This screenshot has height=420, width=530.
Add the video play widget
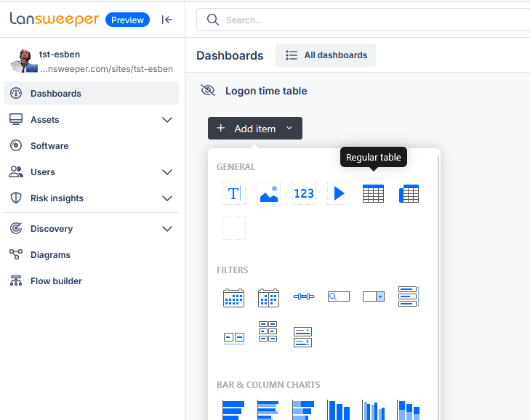tap(339, 193)
